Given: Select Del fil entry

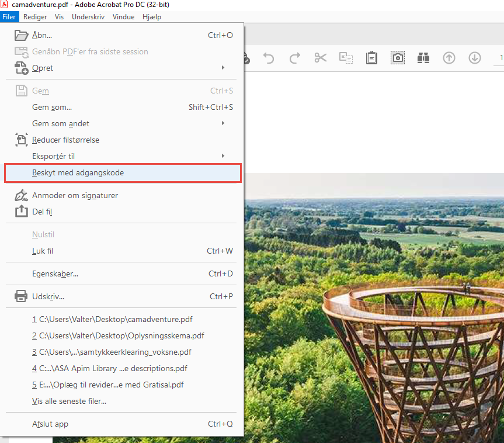Looking at the screenshot, I should 121,212.
